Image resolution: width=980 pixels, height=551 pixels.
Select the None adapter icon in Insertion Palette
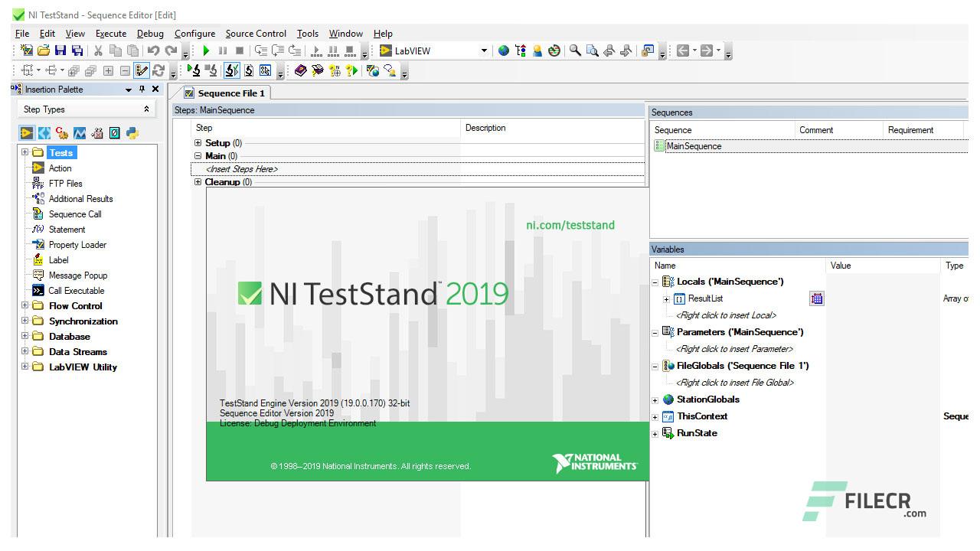pyautogui.click(x=115, y=133)
